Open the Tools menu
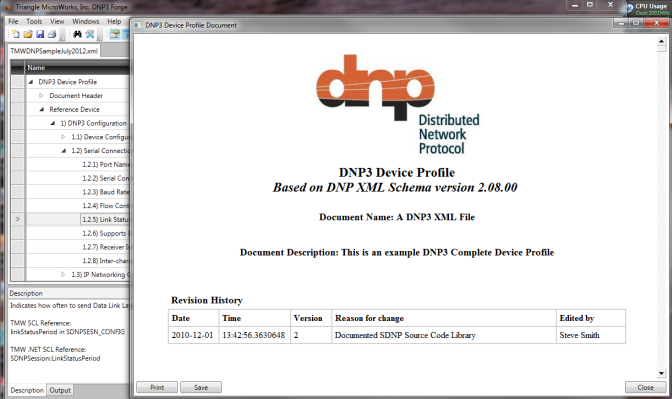 coord(34,21)
